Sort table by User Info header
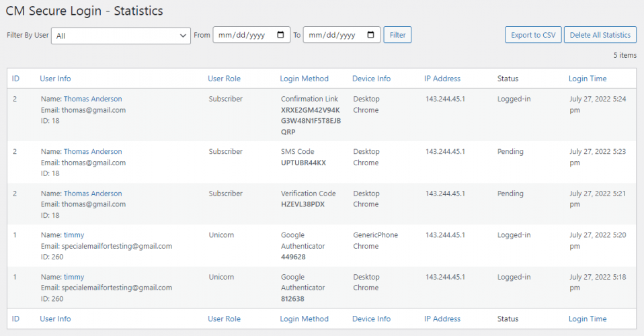 coord(55,79)
